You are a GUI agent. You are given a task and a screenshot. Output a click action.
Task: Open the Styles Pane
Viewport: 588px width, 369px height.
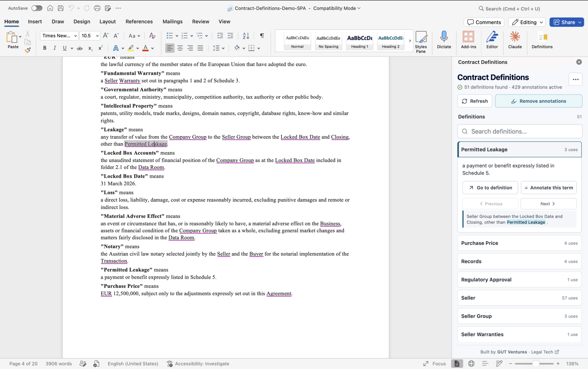(x=421, y=42)
